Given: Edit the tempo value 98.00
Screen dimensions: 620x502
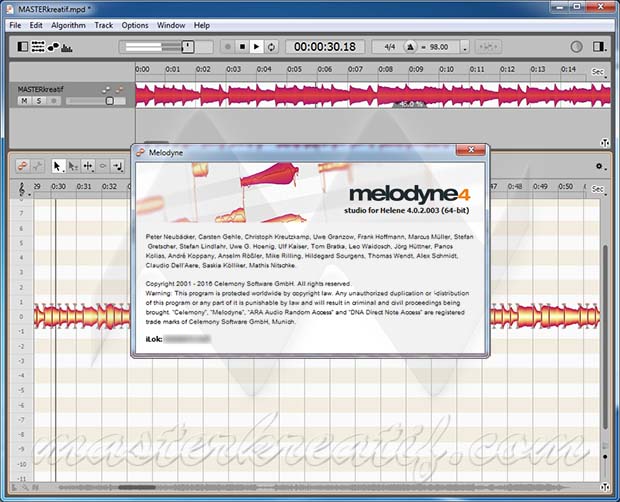Looking at the screenshot, I should pyautogui.click(x=439, y=47).
